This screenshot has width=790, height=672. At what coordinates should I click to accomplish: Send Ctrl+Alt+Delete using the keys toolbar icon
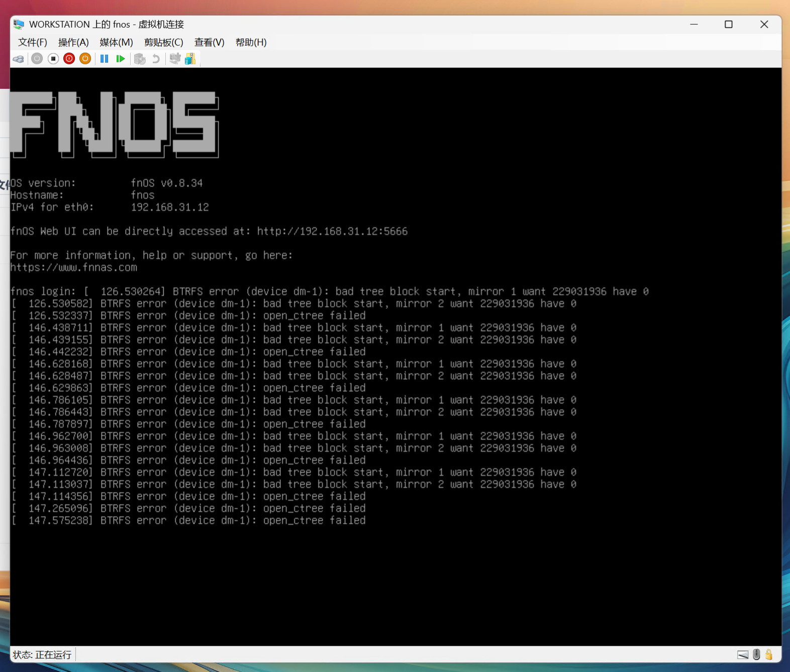click(19, 59)
